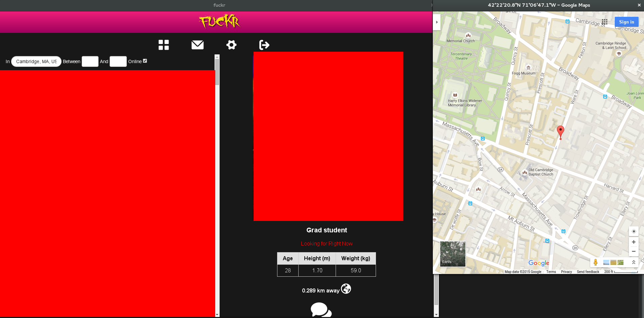
Task: Zoom out the map with minus button
Action: (634, 251)
